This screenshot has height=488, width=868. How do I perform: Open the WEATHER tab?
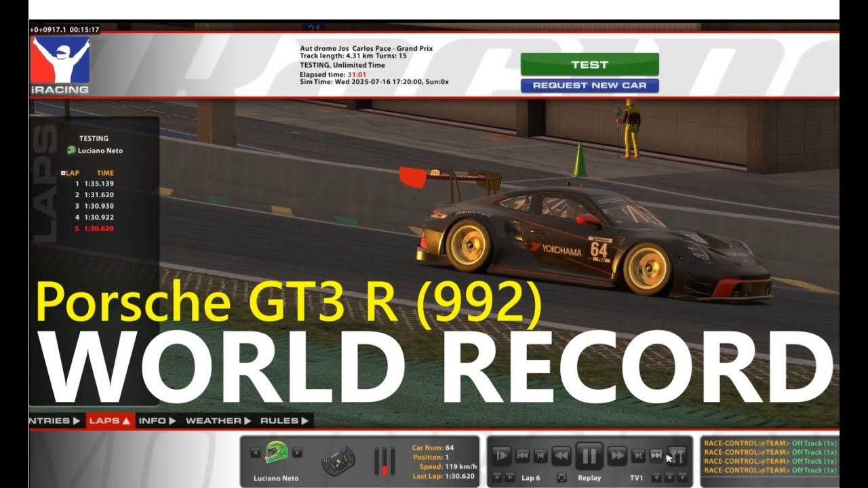click(x=218, y=420)
